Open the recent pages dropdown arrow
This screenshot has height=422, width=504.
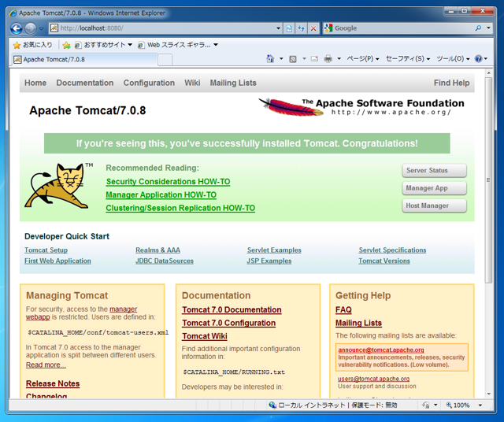click(x=42, y=28)
